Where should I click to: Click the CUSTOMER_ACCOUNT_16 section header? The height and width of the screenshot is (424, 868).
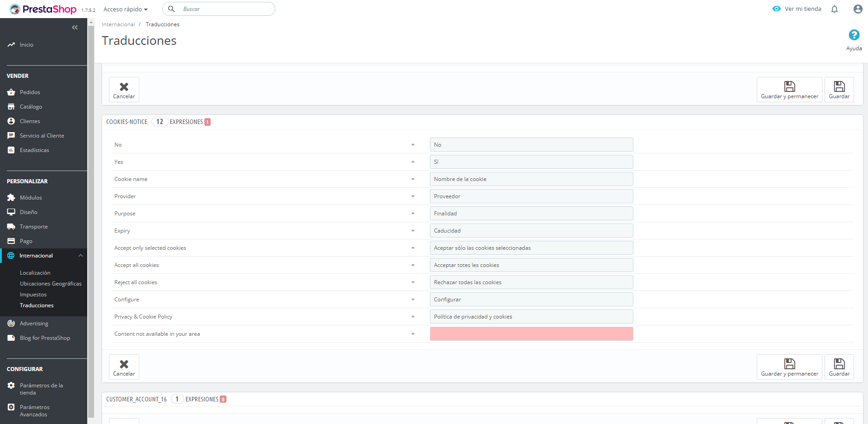137,399
